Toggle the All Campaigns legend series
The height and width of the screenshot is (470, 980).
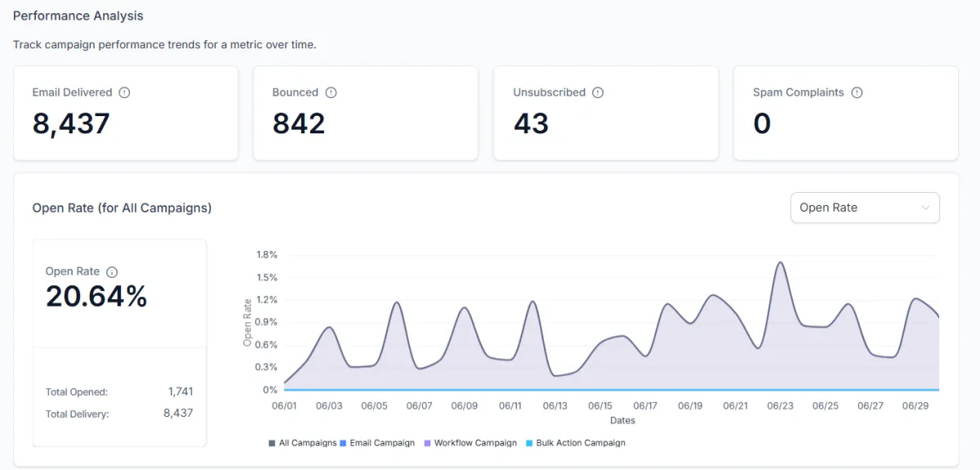(302, 443)
